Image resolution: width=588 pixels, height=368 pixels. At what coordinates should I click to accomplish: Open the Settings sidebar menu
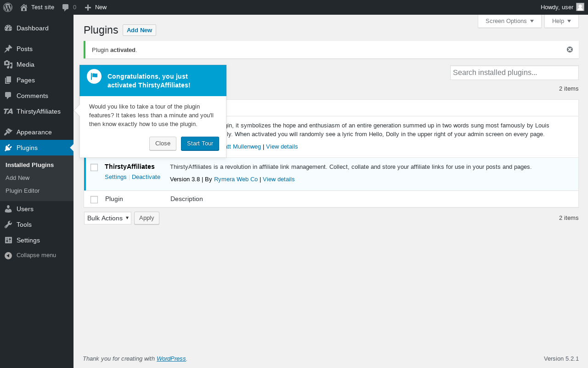pos(37,240)
